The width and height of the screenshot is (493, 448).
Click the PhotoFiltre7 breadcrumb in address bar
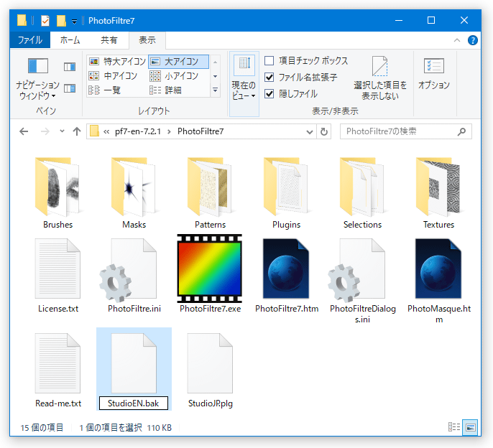[201, 131]
